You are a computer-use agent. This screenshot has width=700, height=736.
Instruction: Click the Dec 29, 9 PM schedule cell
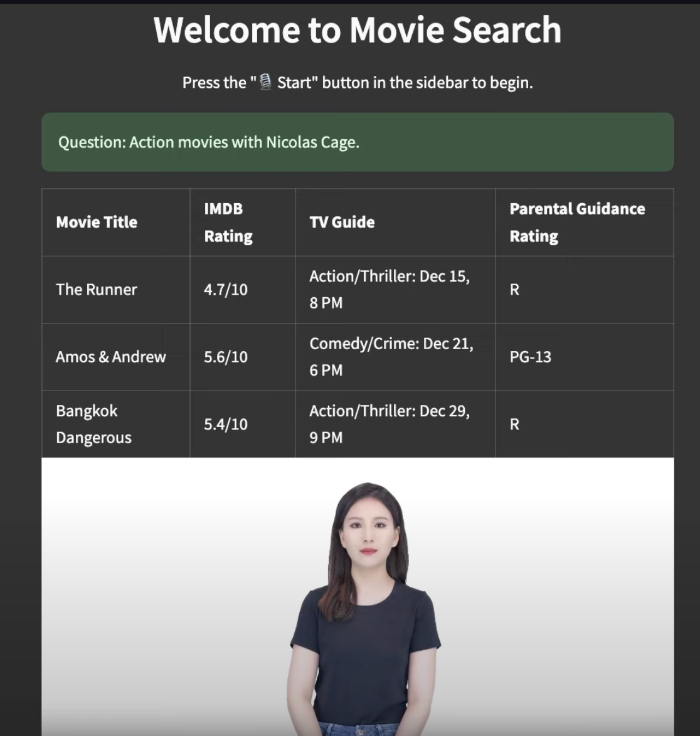tap(395, 424)
